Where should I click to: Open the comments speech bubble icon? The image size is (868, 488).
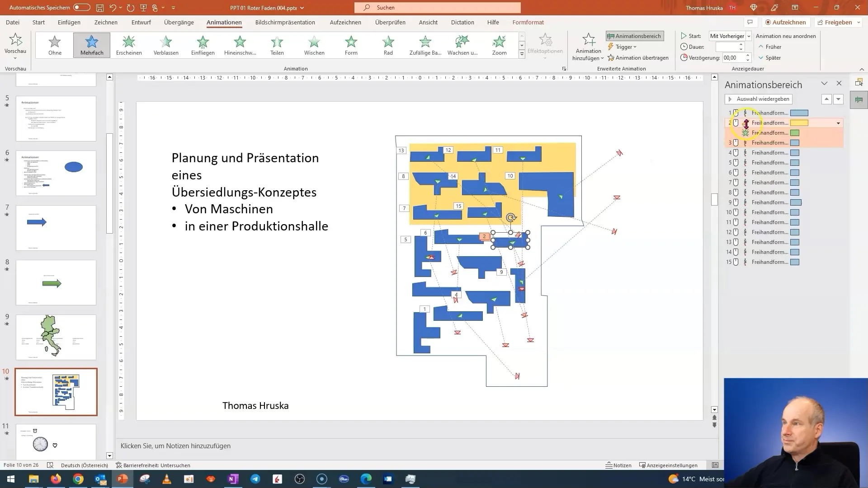click(750, 22)
